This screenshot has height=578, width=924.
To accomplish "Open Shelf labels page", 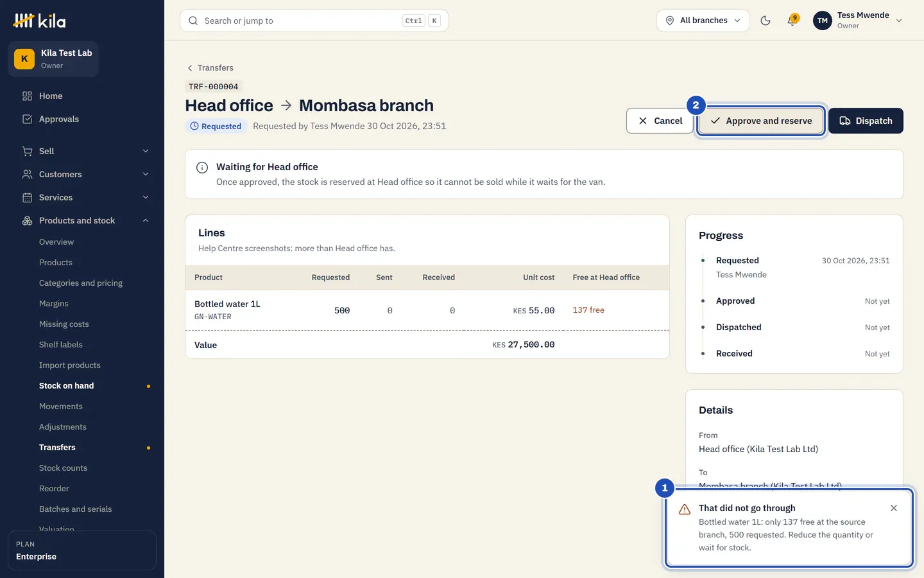I will coord(61,345).
